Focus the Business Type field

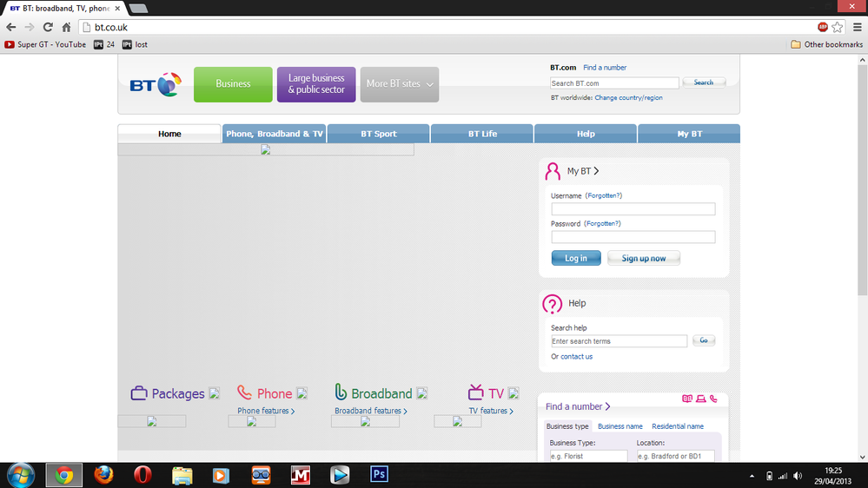click(x=588, y=456)
